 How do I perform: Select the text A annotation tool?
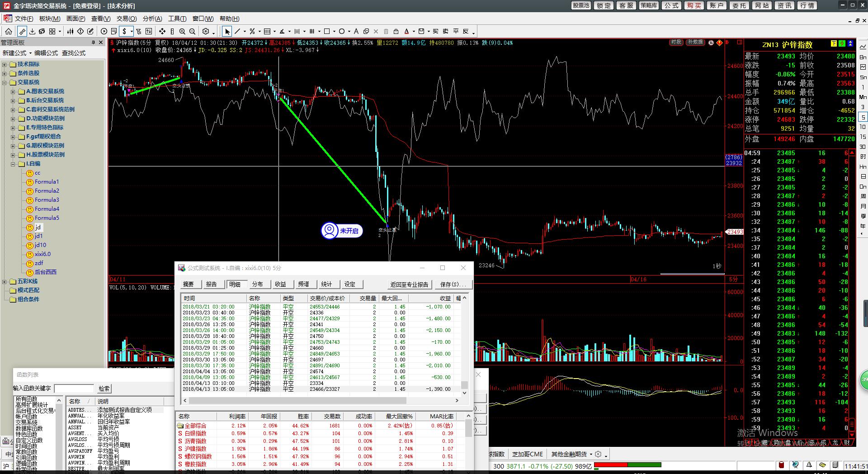[x=356, y=31]
